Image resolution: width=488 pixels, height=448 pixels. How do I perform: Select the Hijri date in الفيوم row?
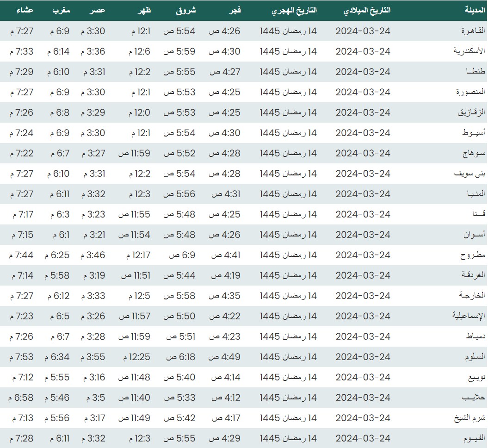288,438
